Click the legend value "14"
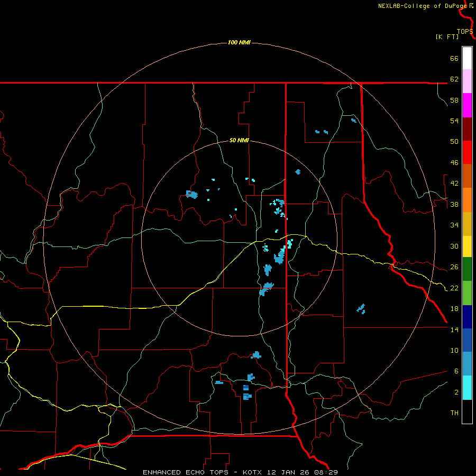Viewport: 476px width, 476px height. click(454, 329)
